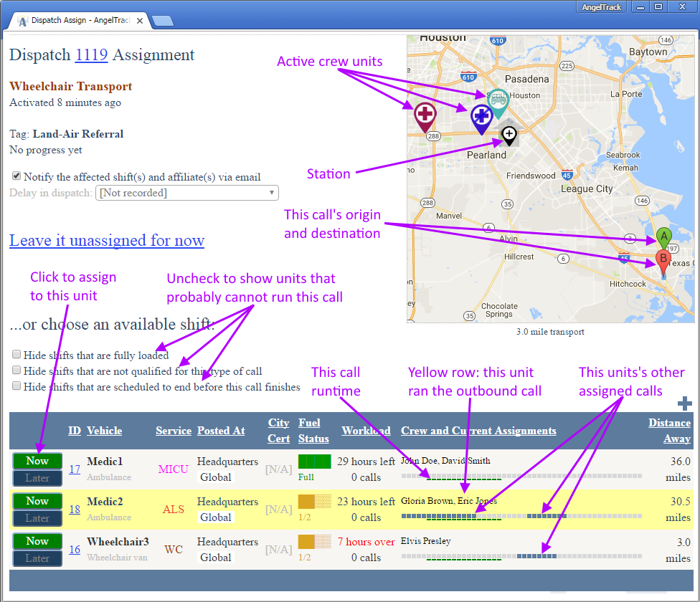Click the AngelTrack favicon on the browser tab
This screenshot has width=700, height=602.
coord(24,20)
